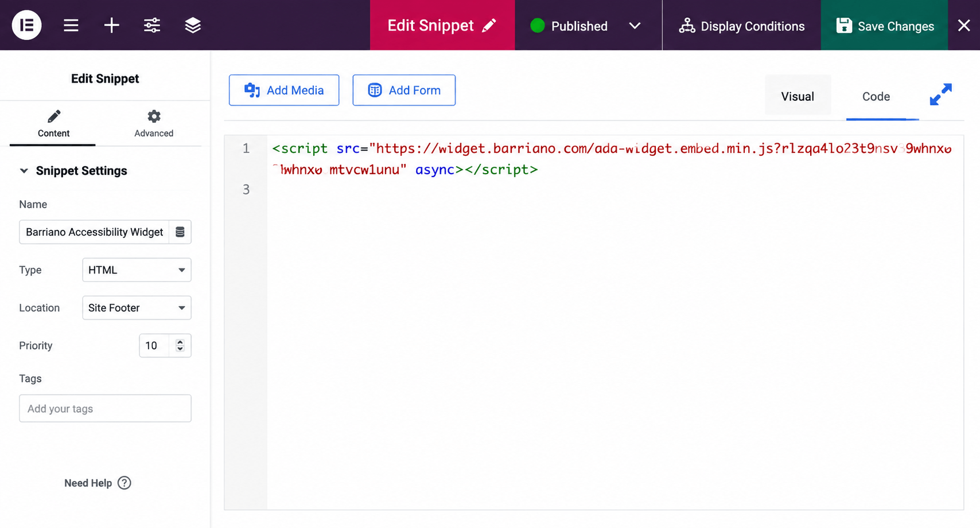Click the Edit Snippet pencil icon
The image size is (980, 528).
[x=489, y=26]
